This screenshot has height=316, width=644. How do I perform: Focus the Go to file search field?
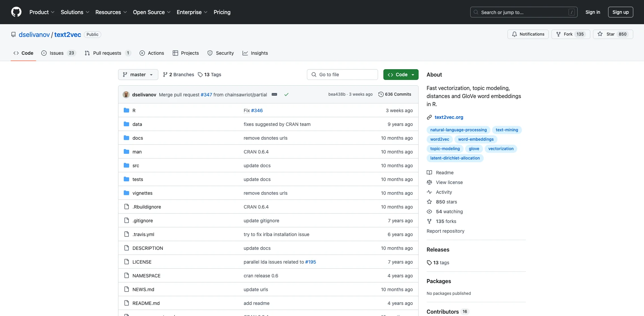point(342,75)
